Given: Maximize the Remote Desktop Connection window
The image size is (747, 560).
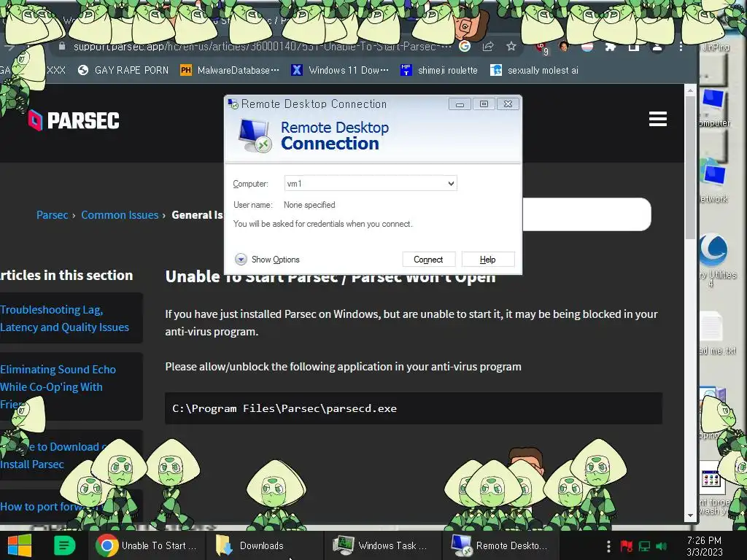Looking at the screenshot, I should pyautogui.click(x=484, y=104).
